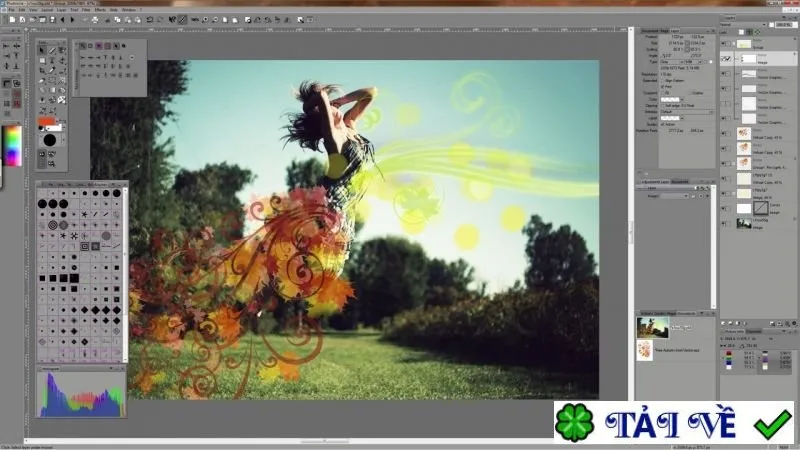Open the blend mode dropdown in layers panel
The image size is (800, 450).
[743, 24]
